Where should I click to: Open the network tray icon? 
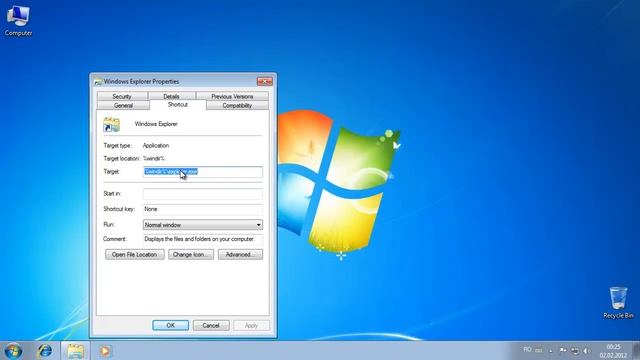click(575, 351)
